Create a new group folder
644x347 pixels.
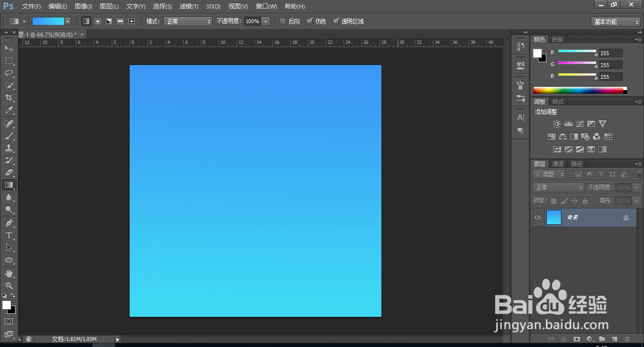[602, 339]
